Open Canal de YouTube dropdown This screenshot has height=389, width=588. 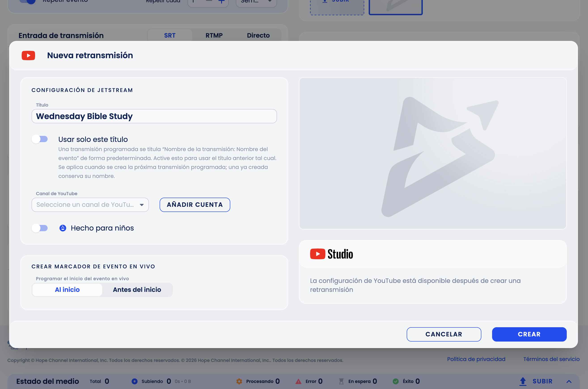pyautogui.click(x=90, y=205)
